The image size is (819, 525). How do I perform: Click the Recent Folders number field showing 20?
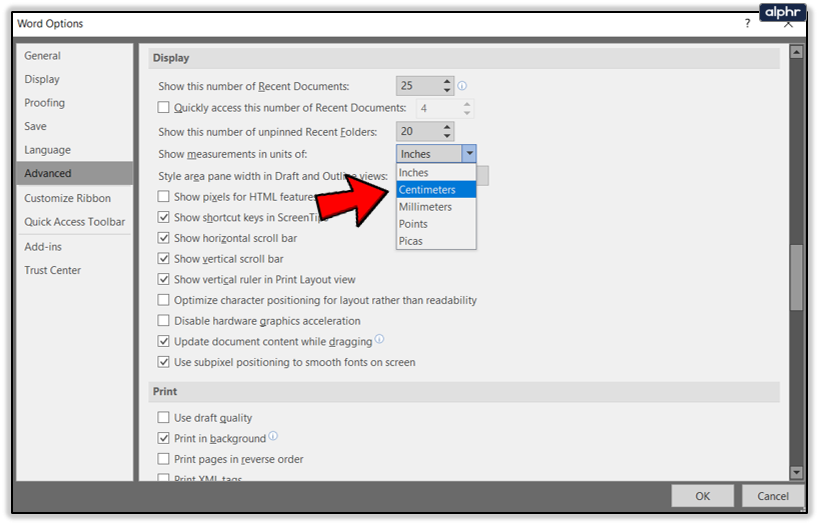pyautogui.click(x=419, y=131)
